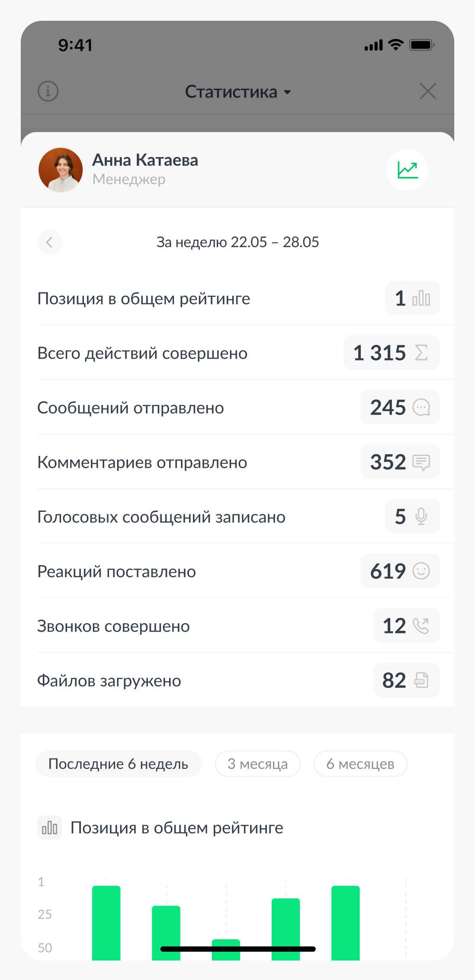Image resolution: width=475 pixels, height=980 pixels.
Task: Tap the calls made phone icon
Action: pos(420,626)
